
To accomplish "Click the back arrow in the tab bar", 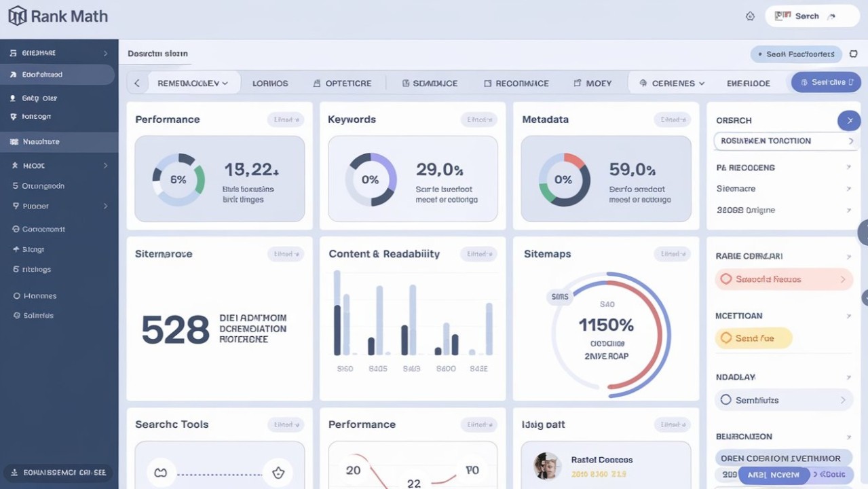I will point(137,83).
